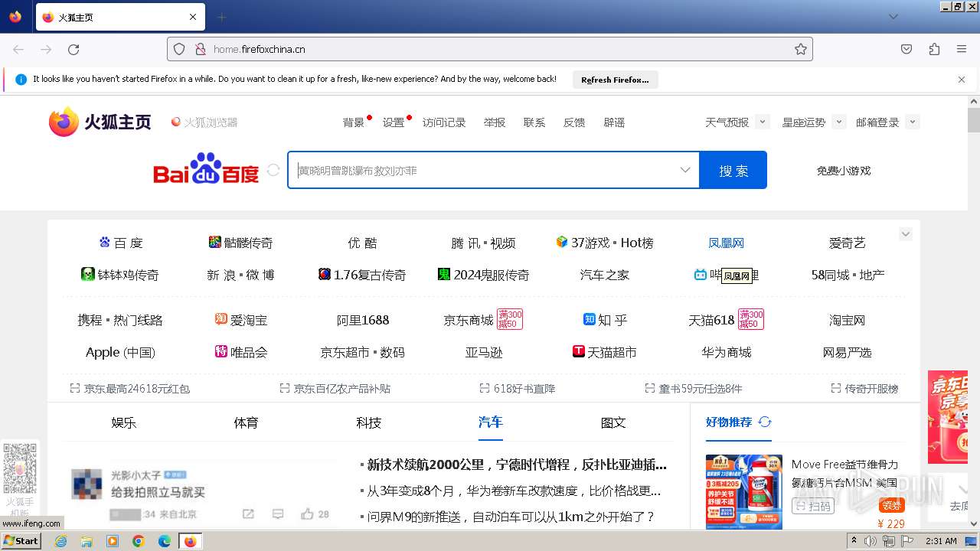Select the 体育 news tab

246,422
